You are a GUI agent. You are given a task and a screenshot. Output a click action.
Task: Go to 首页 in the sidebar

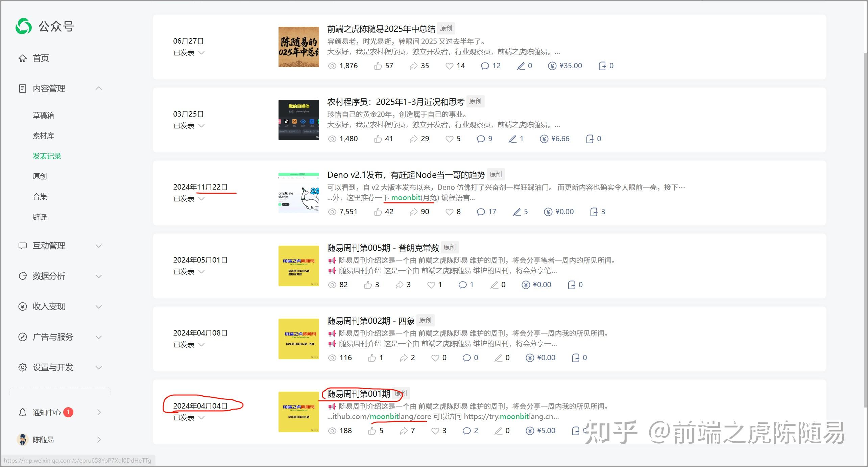click(40, 58)
